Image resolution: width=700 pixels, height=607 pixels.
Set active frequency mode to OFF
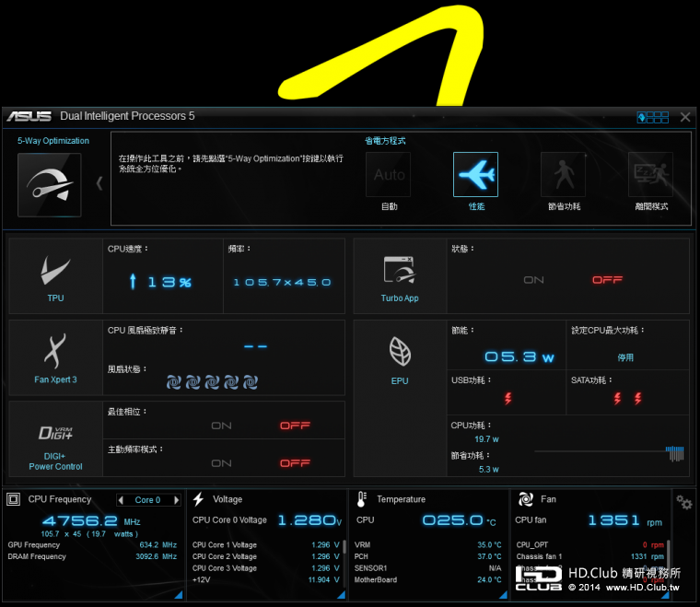click(x=295, y=463)
